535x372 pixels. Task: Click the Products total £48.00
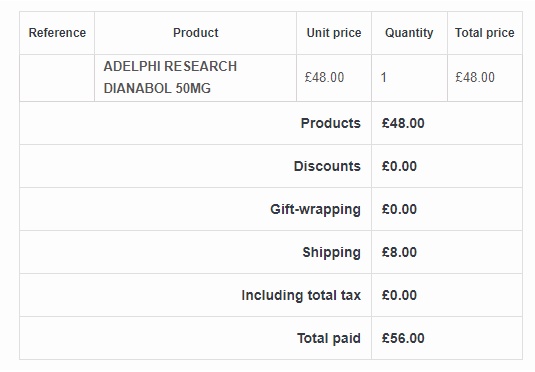click(403, 123)
